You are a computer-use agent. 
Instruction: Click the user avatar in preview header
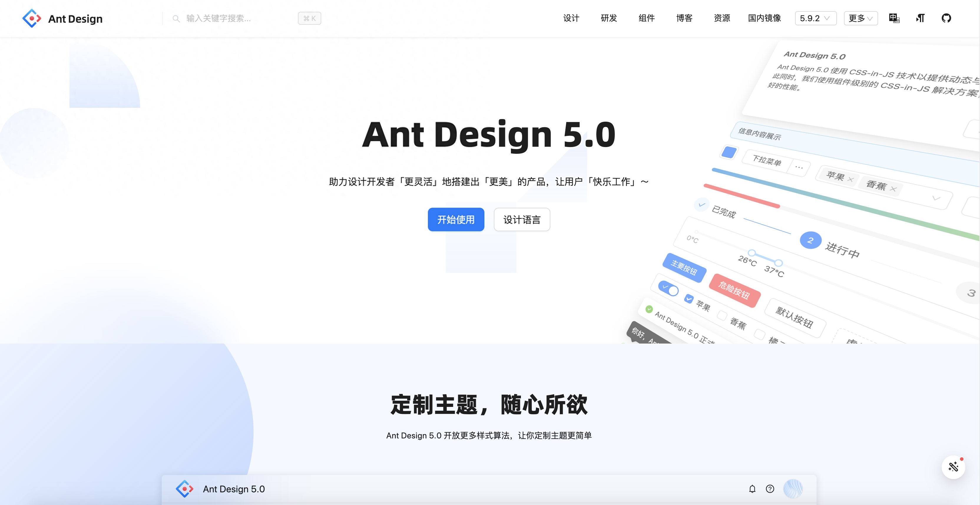pyautogui.click(x=793, y=489)
